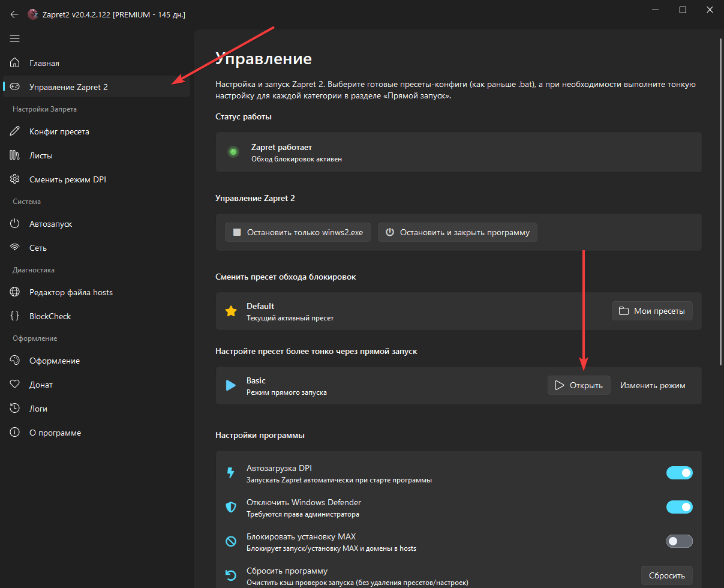
Task: Click the Zapret2 app logo icon
Action: (33, 14)
